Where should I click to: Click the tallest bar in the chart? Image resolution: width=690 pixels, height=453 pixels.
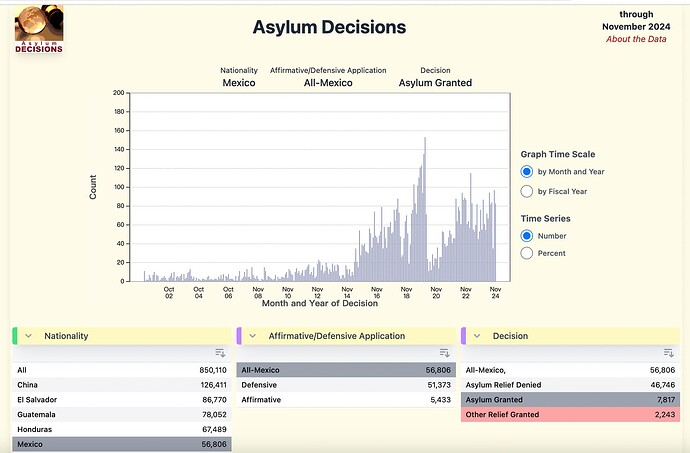(x=425, y=210)
